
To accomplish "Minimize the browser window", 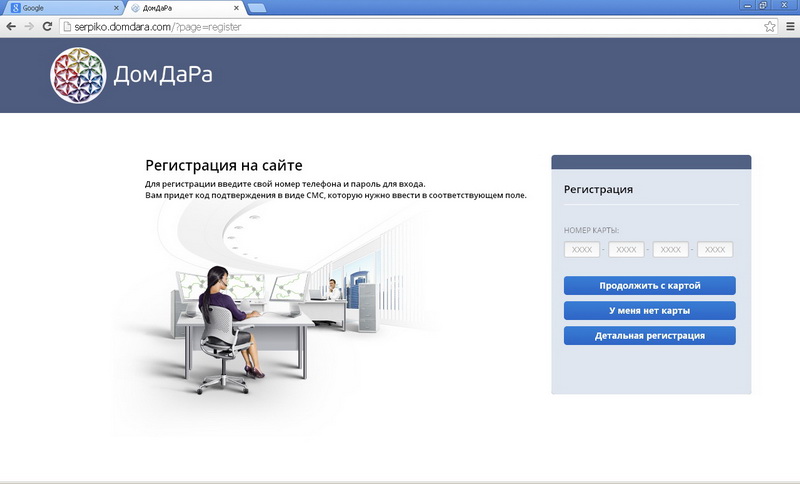I will [x=747, y=6].
